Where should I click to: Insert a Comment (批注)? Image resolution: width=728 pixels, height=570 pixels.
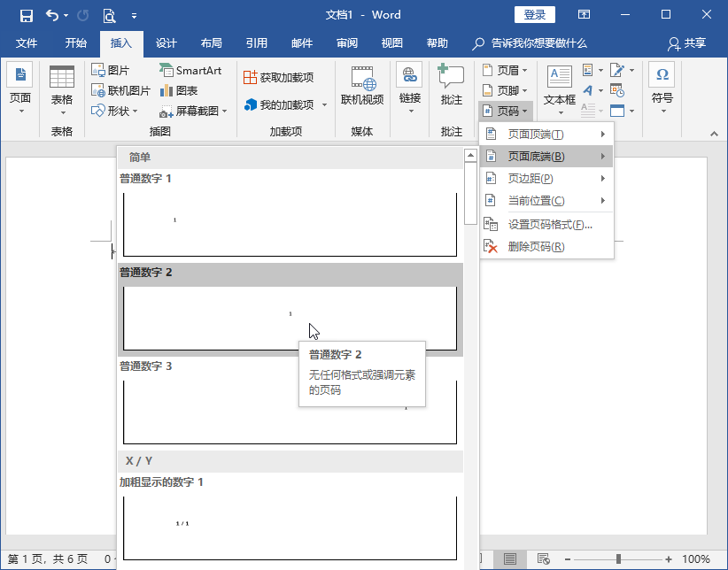tap(451, 86)
